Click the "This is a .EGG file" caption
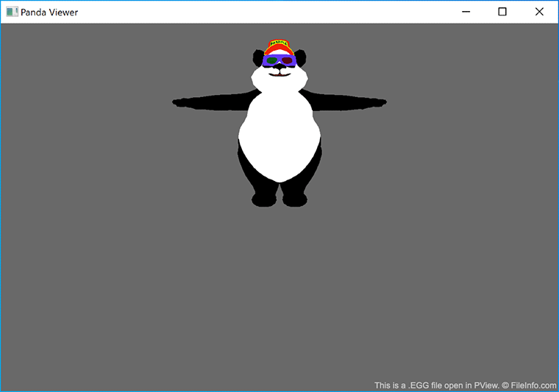 pos(414,385)
